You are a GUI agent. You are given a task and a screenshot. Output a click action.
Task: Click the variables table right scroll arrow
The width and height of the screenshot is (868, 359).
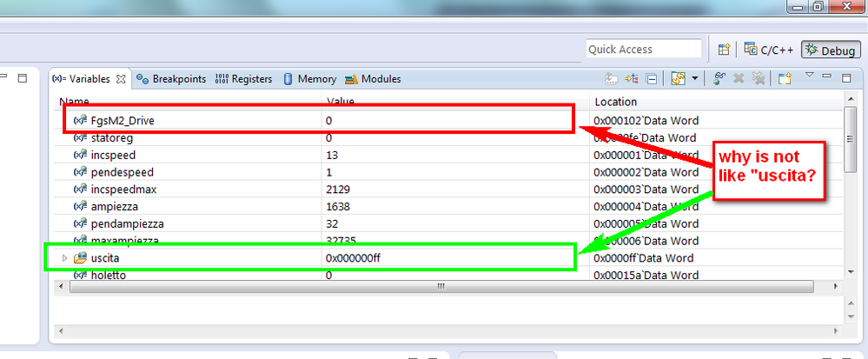pyautogui.click(x=835, y=287)
